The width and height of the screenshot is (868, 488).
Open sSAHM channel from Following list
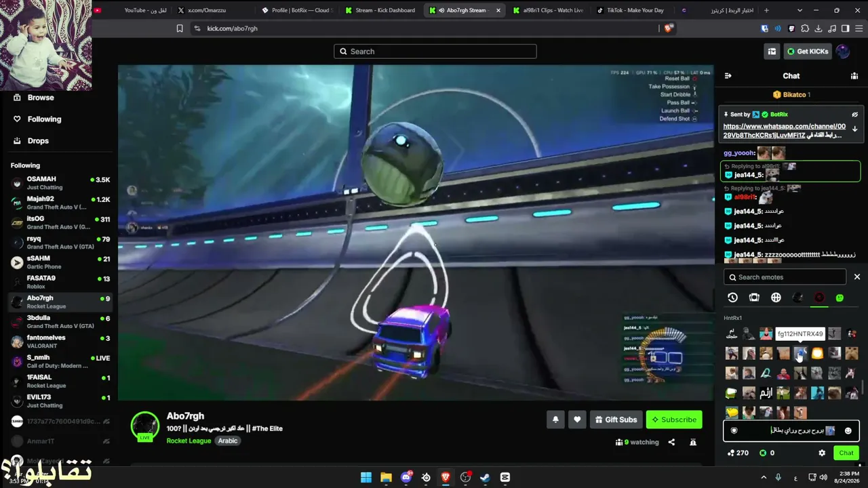pyautogui.click(x=60, y=262)
